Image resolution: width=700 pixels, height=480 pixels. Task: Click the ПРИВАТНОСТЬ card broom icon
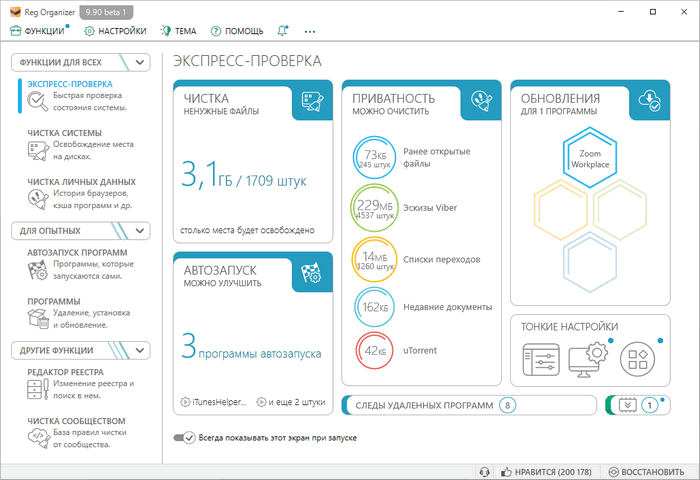tap(481, 101)
